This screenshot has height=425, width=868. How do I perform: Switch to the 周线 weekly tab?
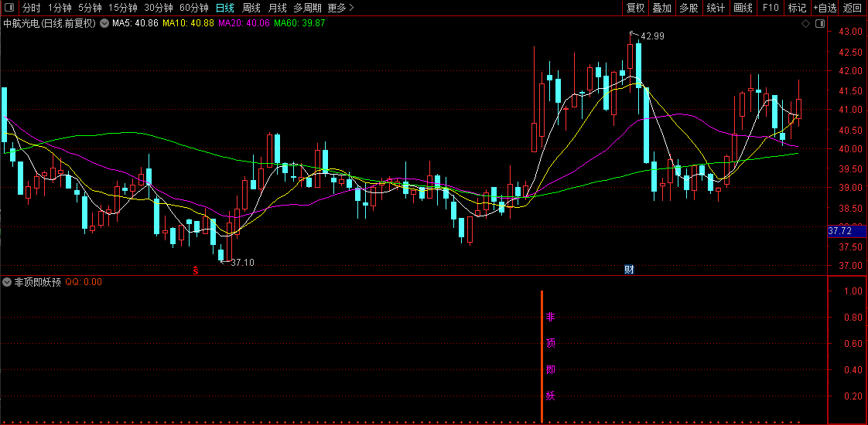click(251, 8)
